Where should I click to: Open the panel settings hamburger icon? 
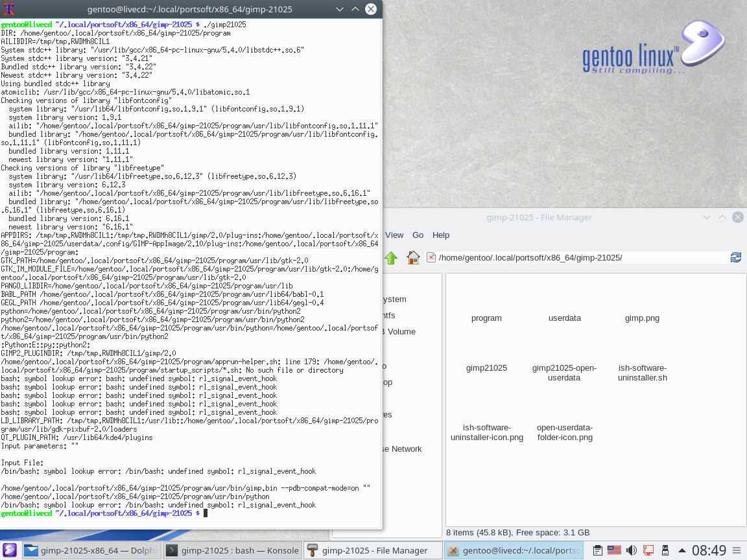737,550
